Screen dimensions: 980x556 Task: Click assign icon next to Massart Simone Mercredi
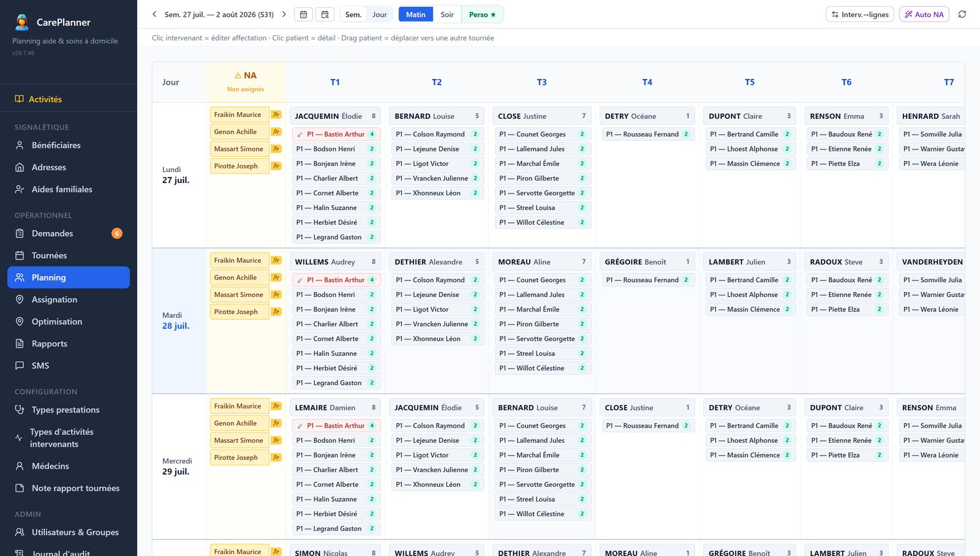click(276, 440)
